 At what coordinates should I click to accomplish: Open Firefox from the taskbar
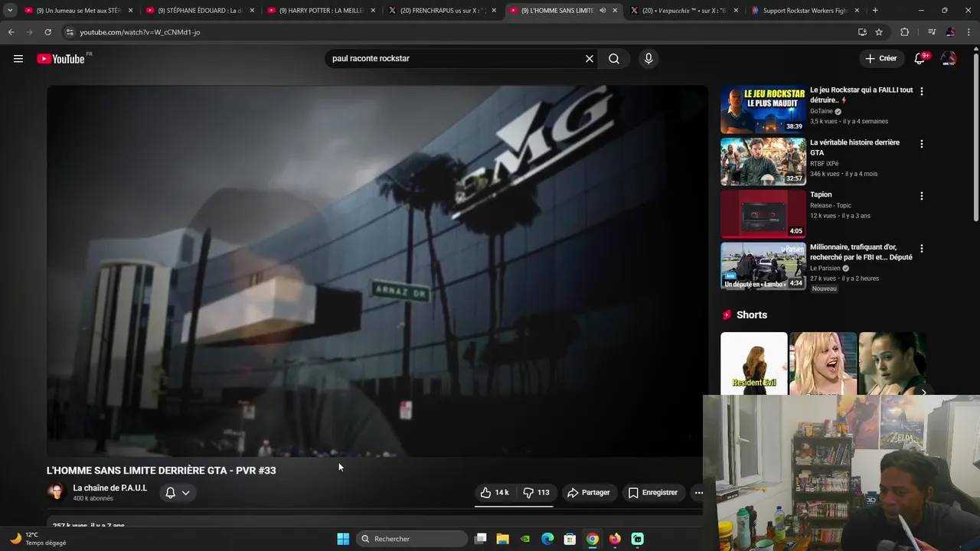pyautogui.click(x=615, y=539)
